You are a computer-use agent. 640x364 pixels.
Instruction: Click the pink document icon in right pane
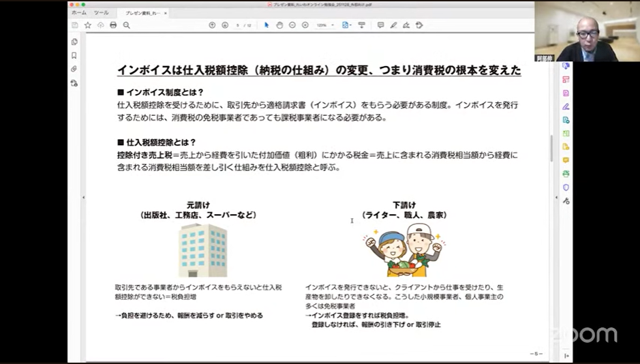pyautogui.click(x=566, y=93)
